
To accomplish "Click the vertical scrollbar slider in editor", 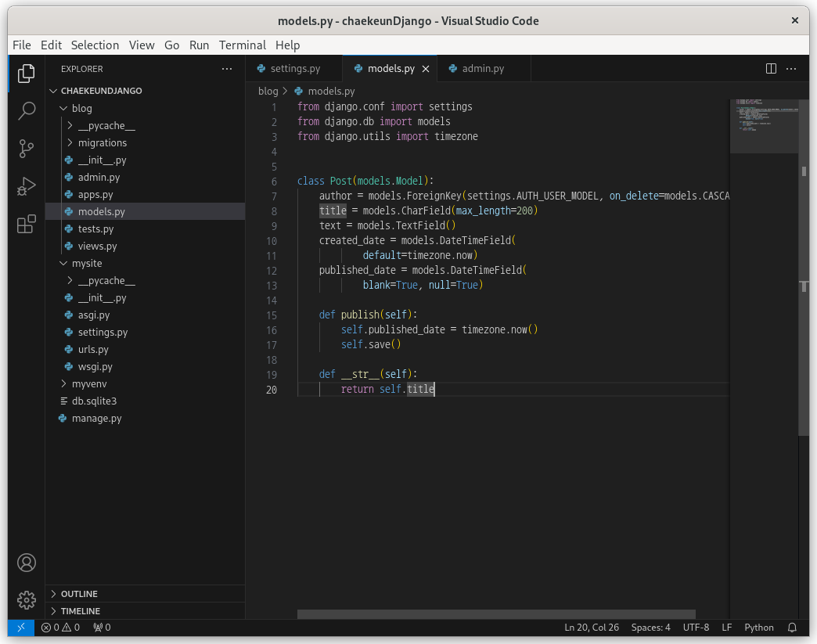I will [x=804, y=268].
